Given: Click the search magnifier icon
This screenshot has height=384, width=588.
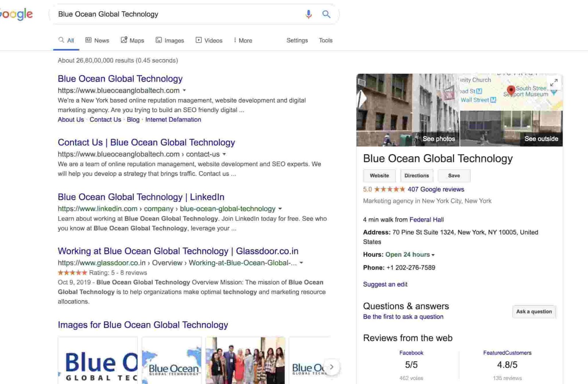Looking at the screenshot, I should 326,14.
